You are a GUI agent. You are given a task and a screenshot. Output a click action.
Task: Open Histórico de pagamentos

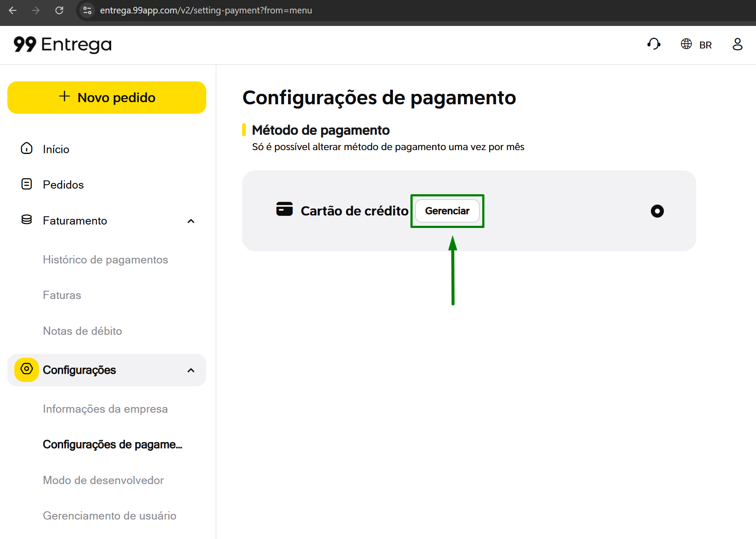(106, 260)
